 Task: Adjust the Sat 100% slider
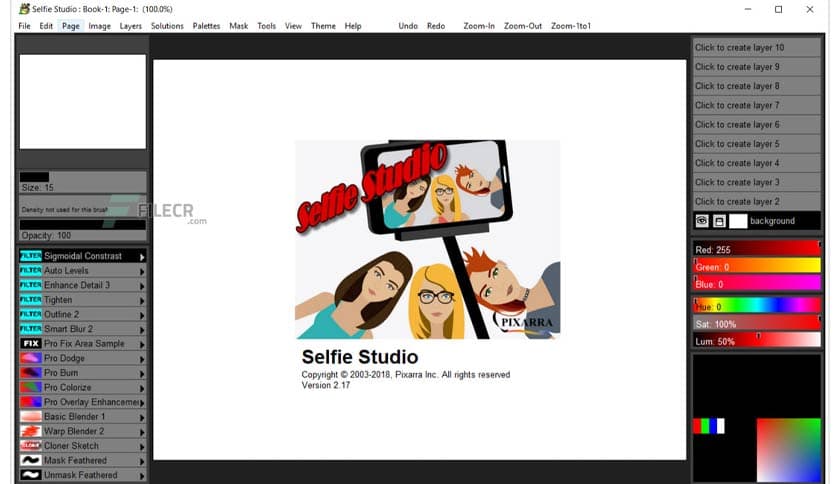click(757, 324)
